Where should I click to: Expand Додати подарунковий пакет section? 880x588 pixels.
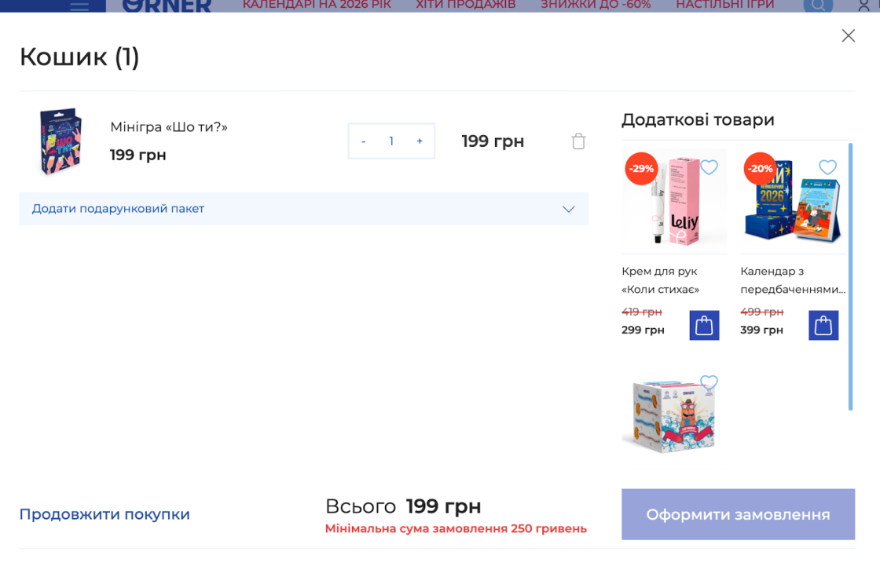coord(303,209)
